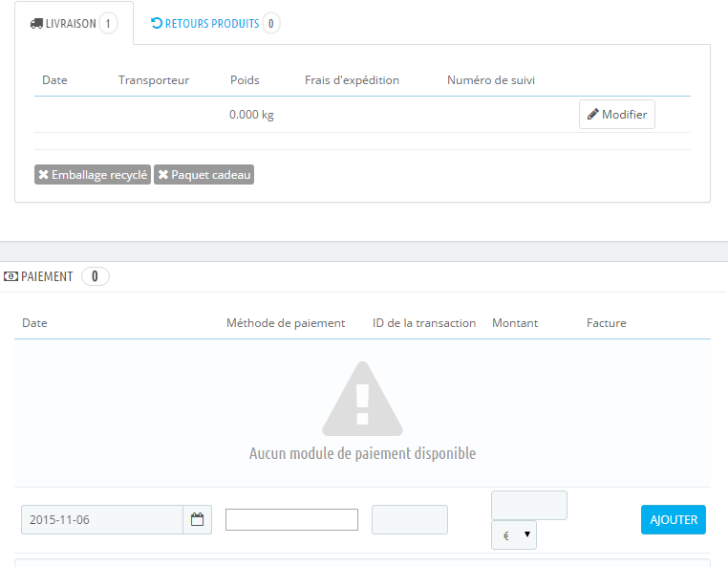
Task: Click the Modifier button in the shipping row
Action: (616, 115)
